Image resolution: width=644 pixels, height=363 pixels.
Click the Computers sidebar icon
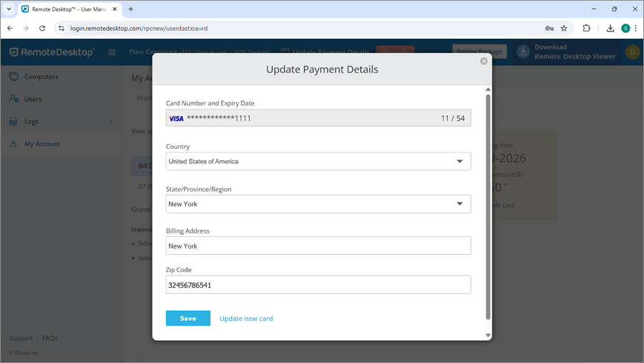coord(14,77)
